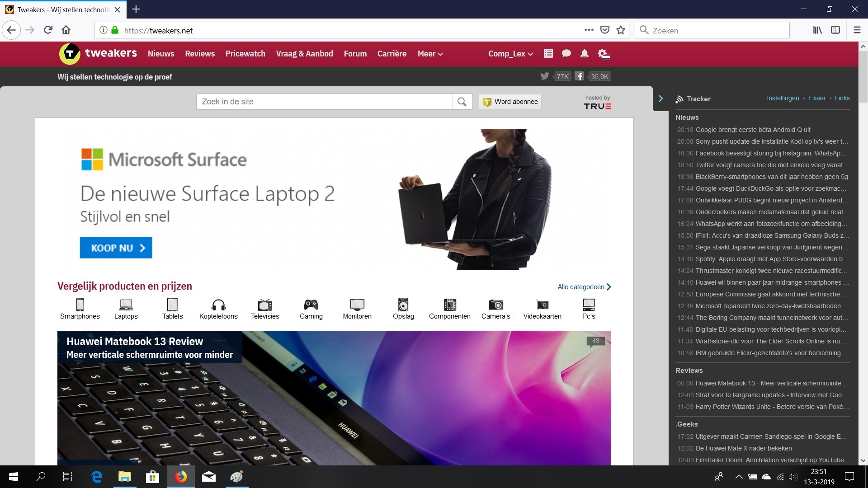Open Tracker Instellingen link
868x488 pixels.
point(783,98)
